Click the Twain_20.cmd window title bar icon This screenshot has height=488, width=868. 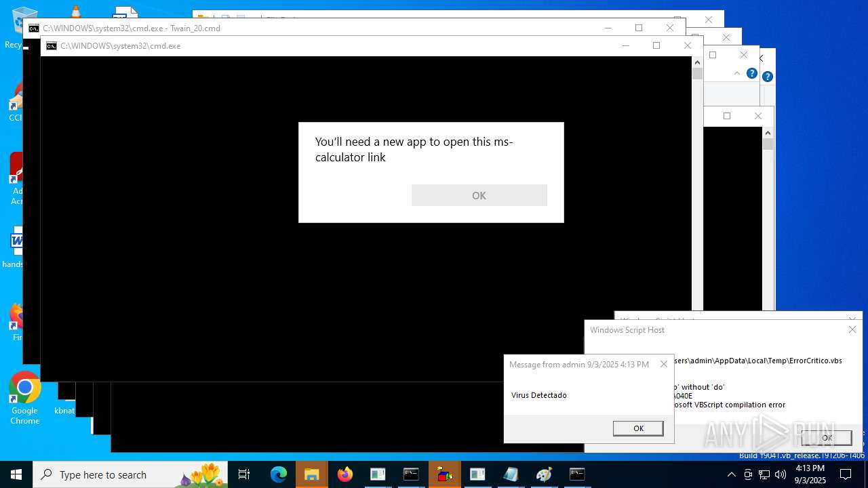[x=34, y=28]
